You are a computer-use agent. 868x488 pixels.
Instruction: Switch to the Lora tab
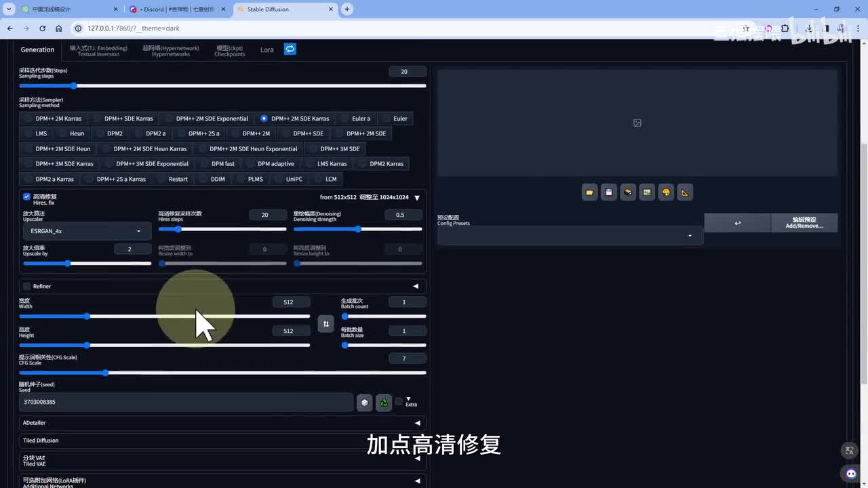point(267,49)
